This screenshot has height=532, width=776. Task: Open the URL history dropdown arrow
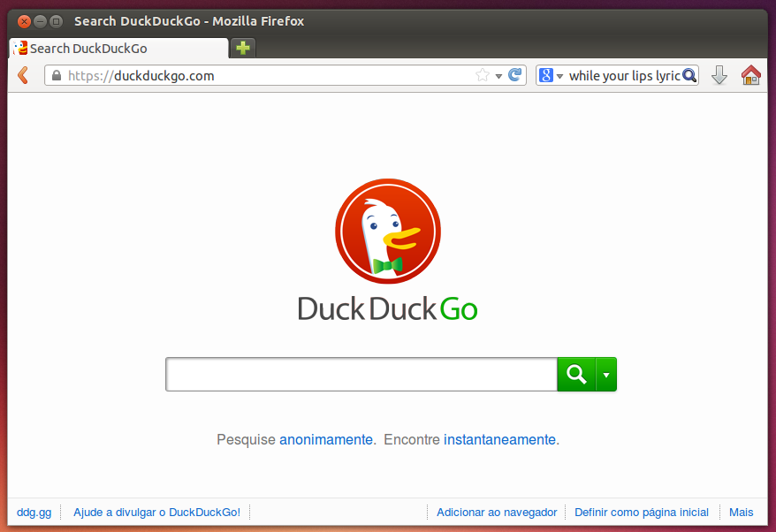click(498, 76)
